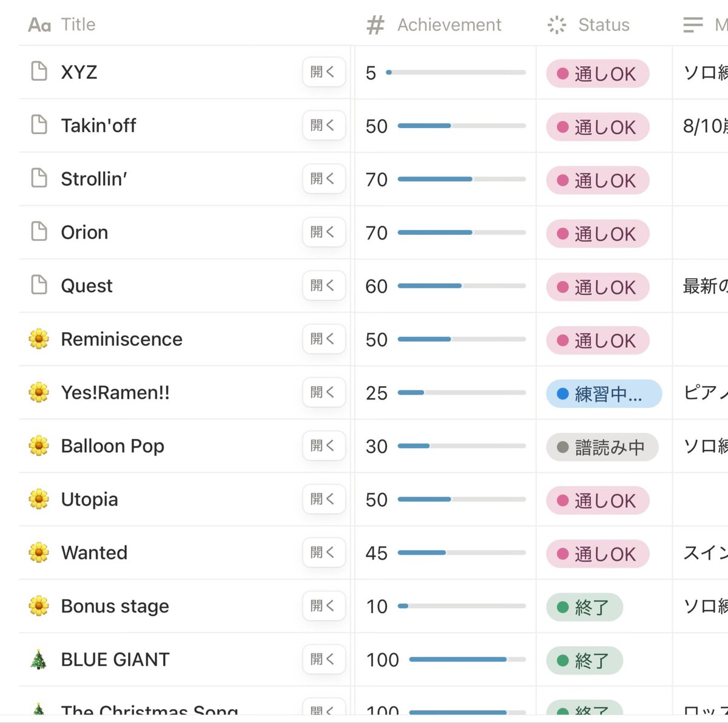Click the flower icon beside Bonus stage
This screenshot has height=723, width=728.
click(x=39, y=606)
